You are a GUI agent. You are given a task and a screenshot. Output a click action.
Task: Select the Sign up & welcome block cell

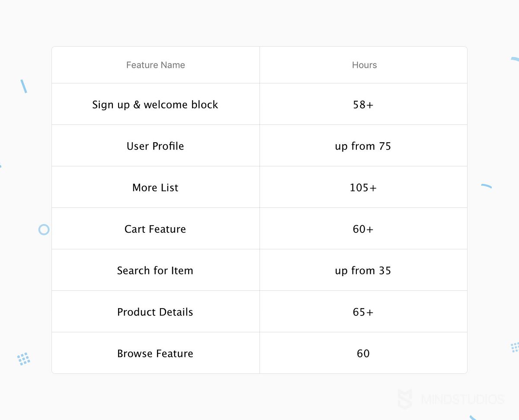155,105
